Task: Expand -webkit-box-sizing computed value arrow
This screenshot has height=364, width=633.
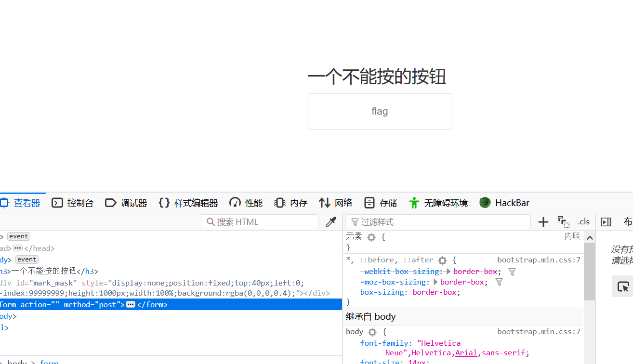Action: tap(447, 271)
